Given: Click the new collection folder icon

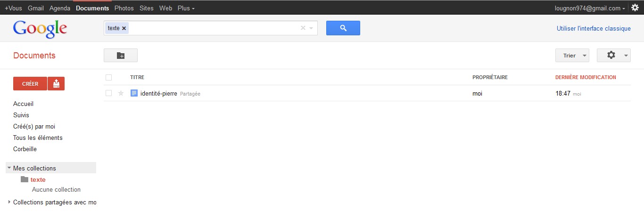Looking at the screenshot, I should click(121, 56).
